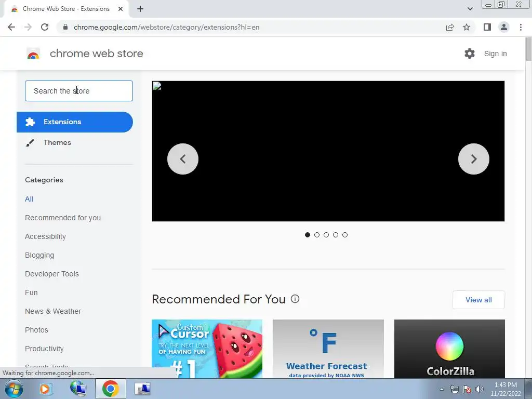Go back to the previous page
The height and width of the screenshot is (399, 532).
(11, 27)
